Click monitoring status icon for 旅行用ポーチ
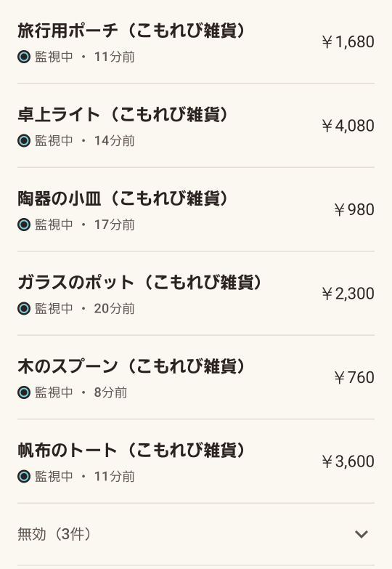Viewport: 392px width, 569px height. pyautogui.click(x=24, y=57)
